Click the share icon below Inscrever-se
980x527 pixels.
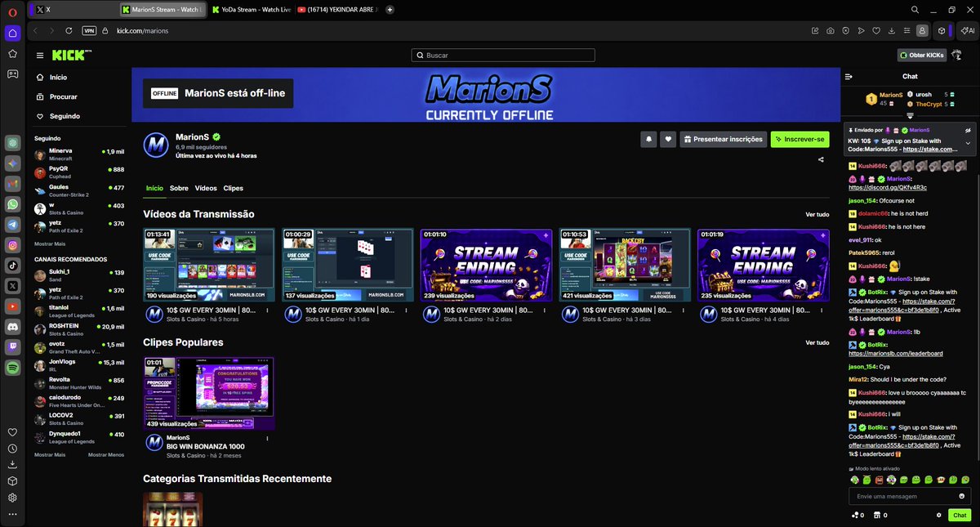(821, 160)
